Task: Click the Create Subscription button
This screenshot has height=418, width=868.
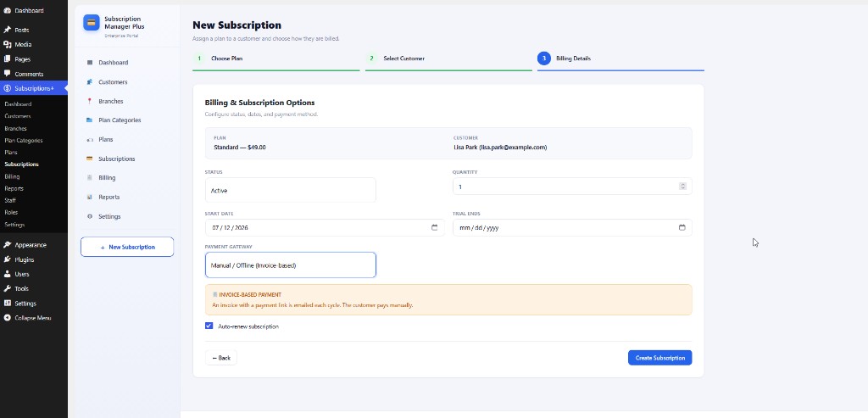Action: (659, 358)
